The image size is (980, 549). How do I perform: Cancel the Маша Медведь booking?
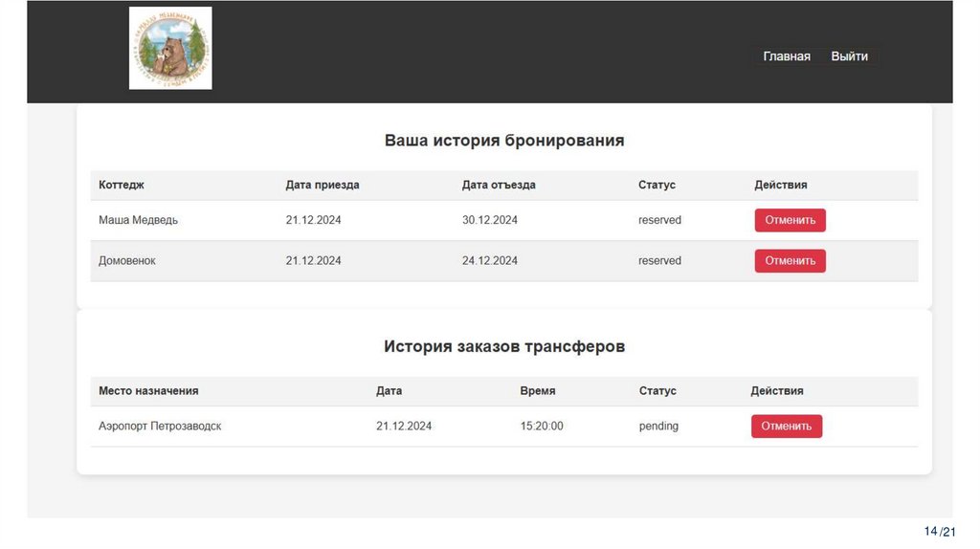pos(790,220)
